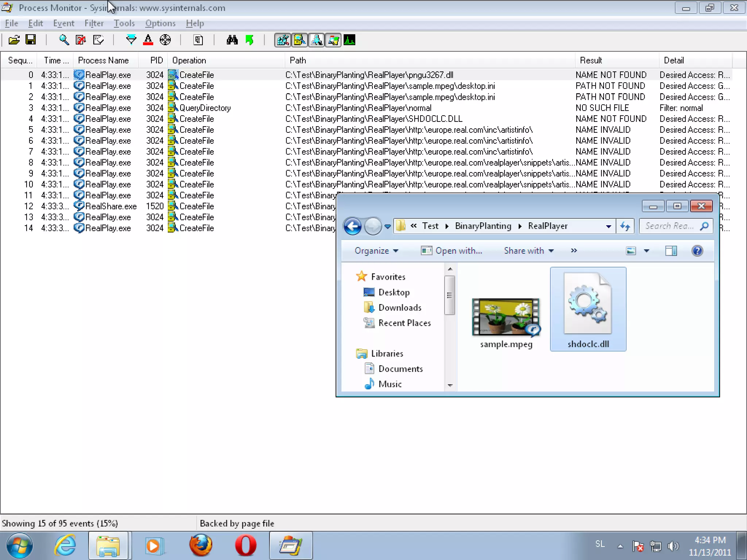Click the Open file toolbar icon

pyautogui.click(x=14, y=40)
